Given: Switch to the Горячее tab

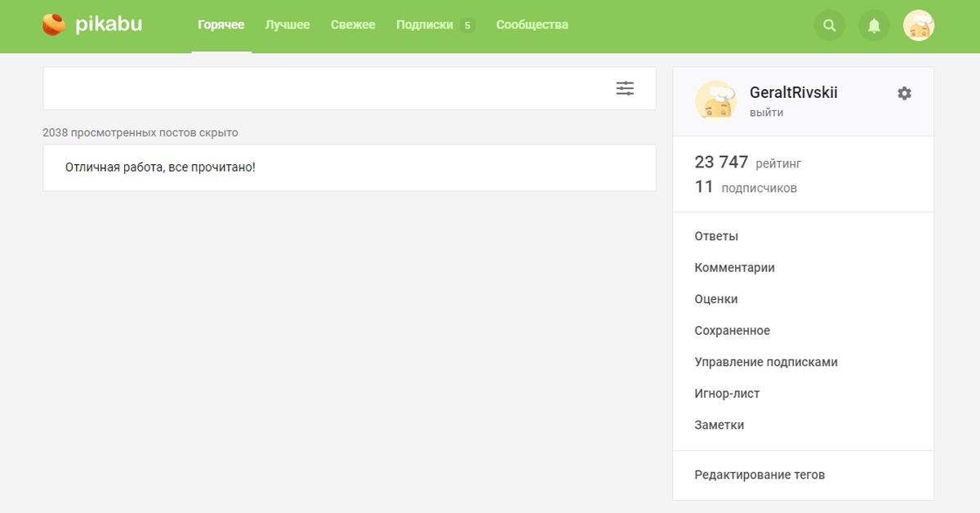Looking at the screenshot, I should 221,25.
